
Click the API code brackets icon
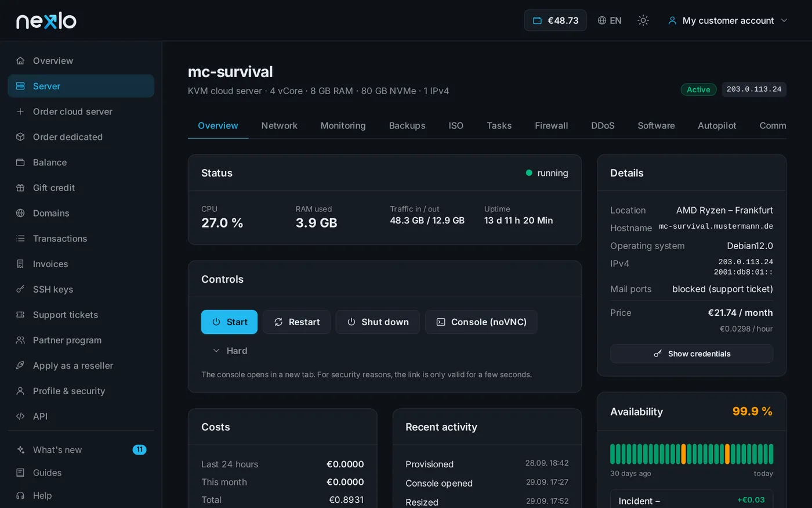(x=20, y=416)
